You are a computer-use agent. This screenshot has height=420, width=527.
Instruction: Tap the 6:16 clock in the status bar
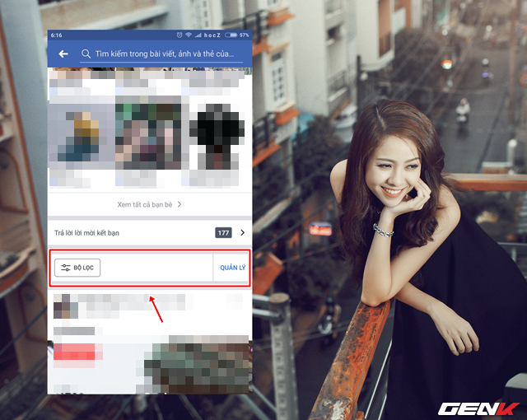(57, 35)
